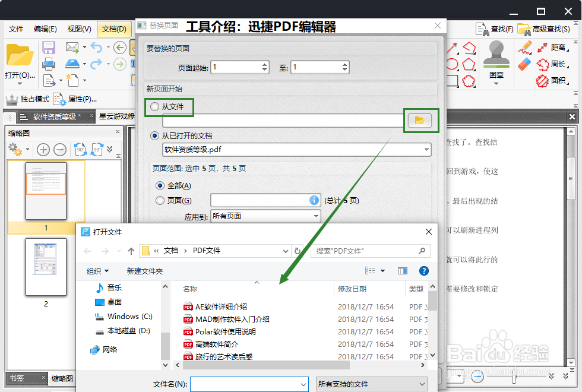
Task: Create new document with the star page icon
Action: (x=72, y=80)
